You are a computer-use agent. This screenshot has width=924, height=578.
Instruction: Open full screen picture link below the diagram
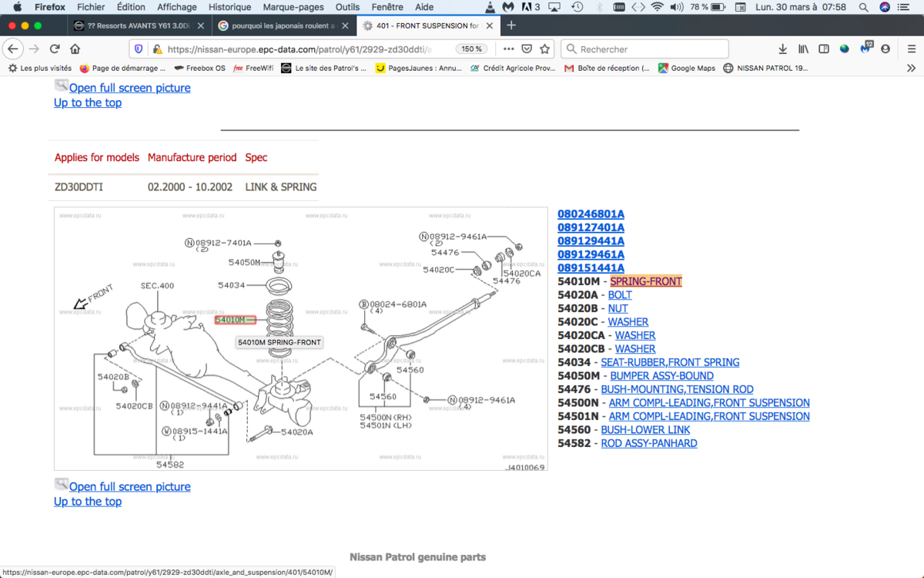pyautogui.click(x=129, y=486)
